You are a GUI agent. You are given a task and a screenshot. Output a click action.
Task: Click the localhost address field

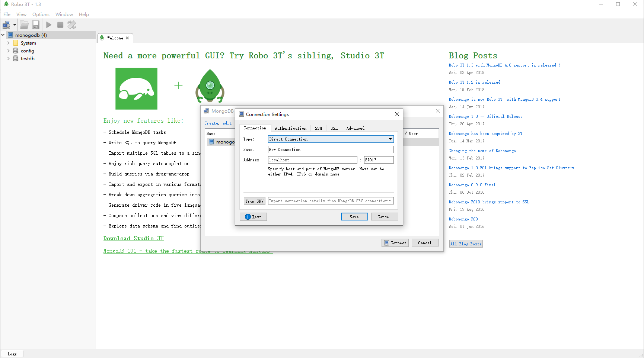point(312,160)
